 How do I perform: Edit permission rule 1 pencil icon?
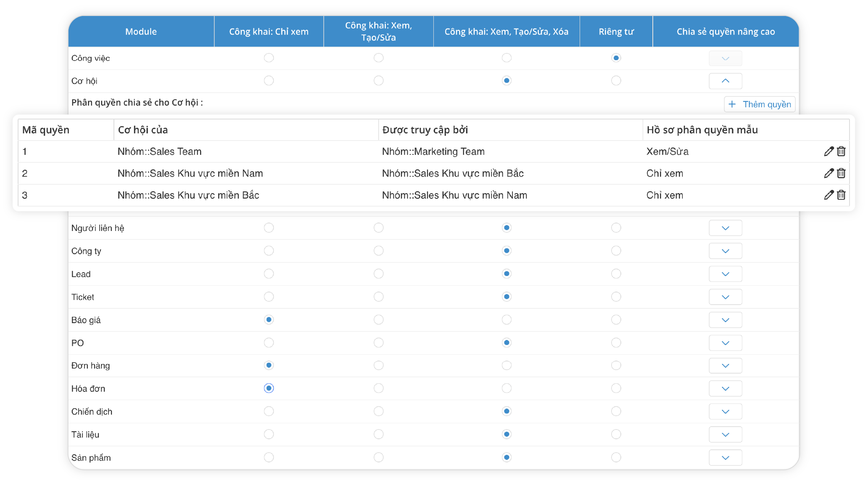(828, 151)
